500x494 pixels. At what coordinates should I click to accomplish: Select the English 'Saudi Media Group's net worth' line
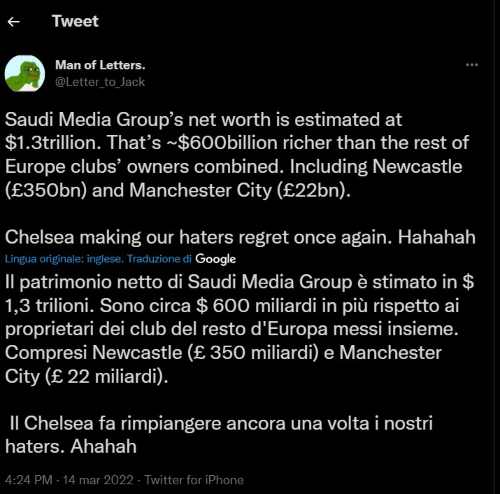point(204,120)
